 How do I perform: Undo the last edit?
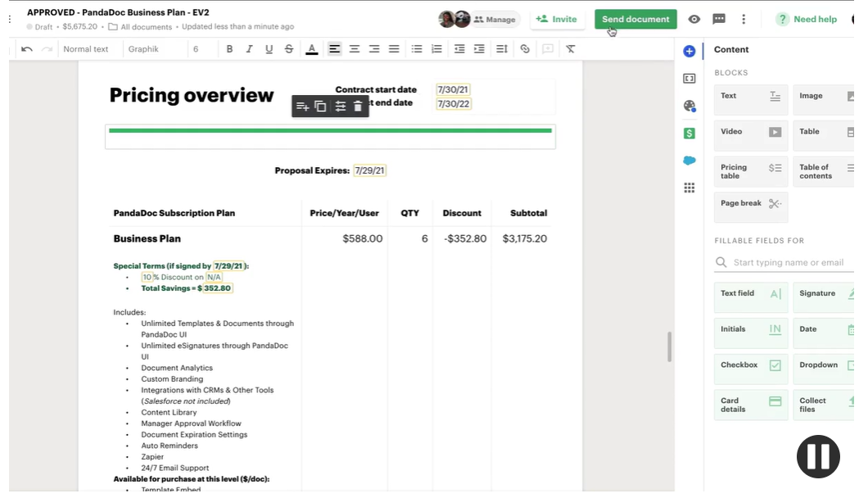tap(26, 49)
